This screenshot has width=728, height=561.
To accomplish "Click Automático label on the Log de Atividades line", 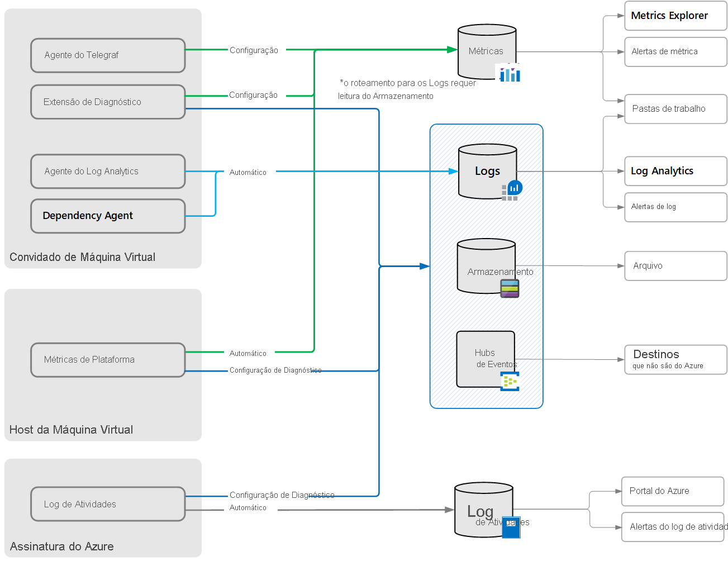I will coord(248,507).
